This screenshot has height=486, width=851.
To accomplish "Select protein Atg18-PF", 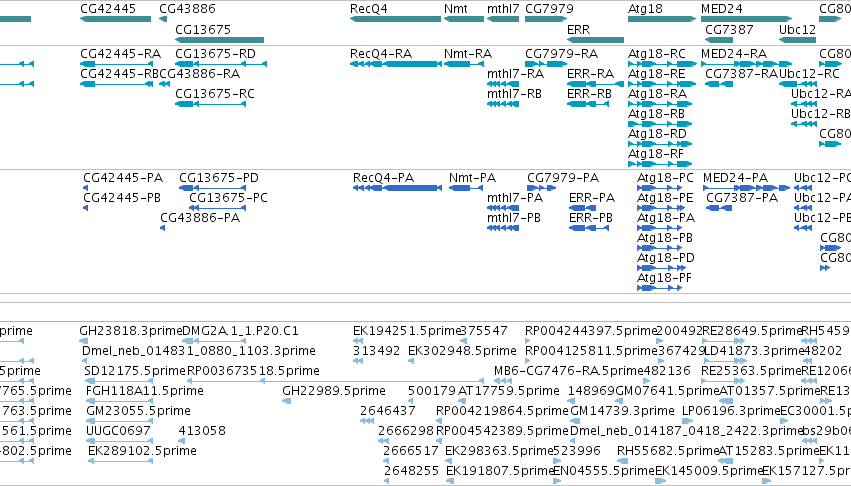I will [659, 288].
